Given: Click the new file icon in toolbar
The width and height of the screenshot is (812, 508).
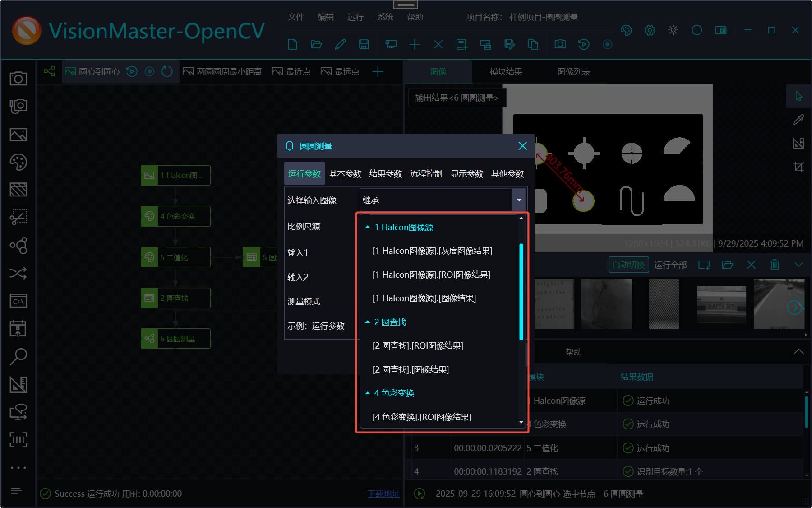Looking at the screenshot, I should point(293,44).
